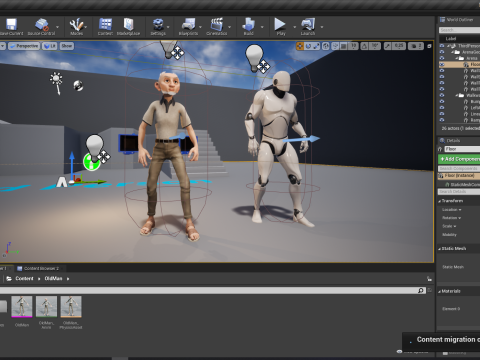The width and height of the screenshot is (480, 360).
Task: Expand Settings dropdown arrow
Action: tap(168, 27)
